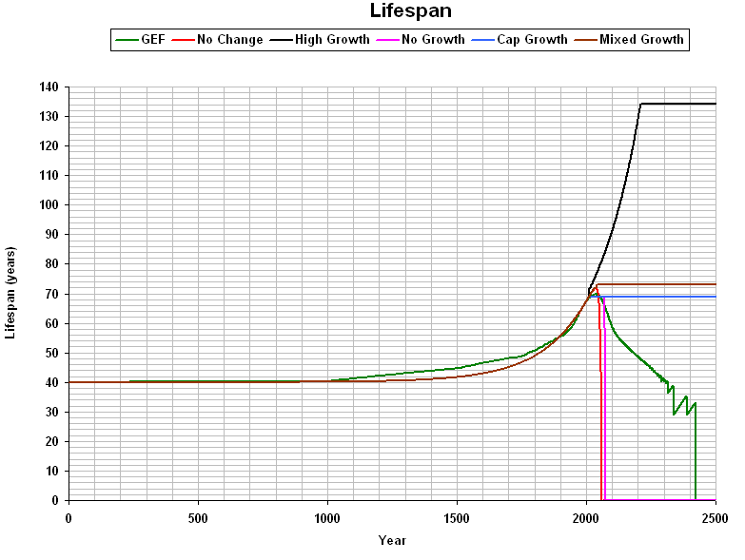
Task: Select the Year horizontal axis title
Action: coord(391,540)
